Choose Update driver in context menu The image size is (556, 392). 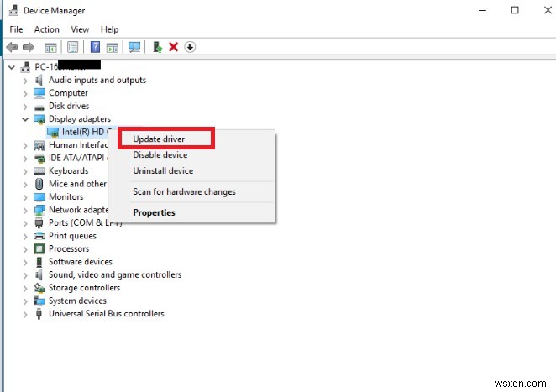(x=159, y=139)
